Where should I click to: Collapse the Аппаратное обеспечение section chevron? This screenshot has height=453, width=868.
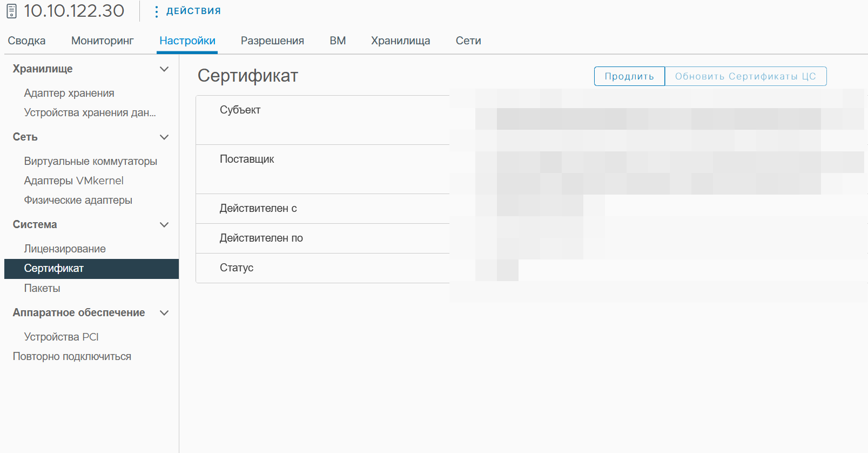(x=164, y=313)
